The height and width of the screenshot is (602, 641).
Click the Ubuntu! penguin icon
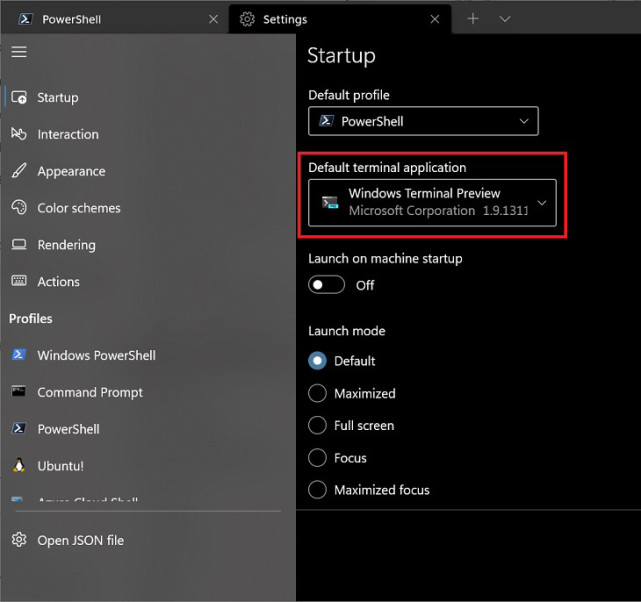pyautogui.click(x=18, y=466)
